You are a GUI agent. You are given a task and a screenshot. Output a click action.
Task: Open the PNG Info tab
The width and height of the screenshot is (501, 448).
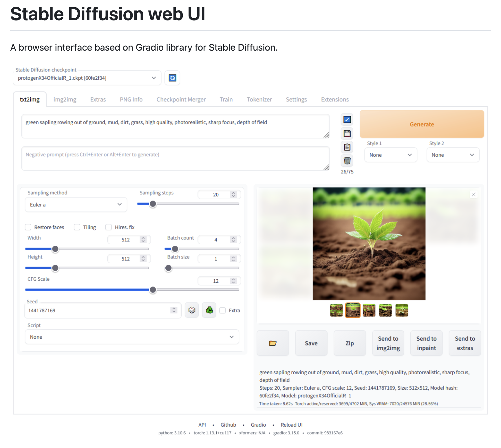tap(131, 99)
